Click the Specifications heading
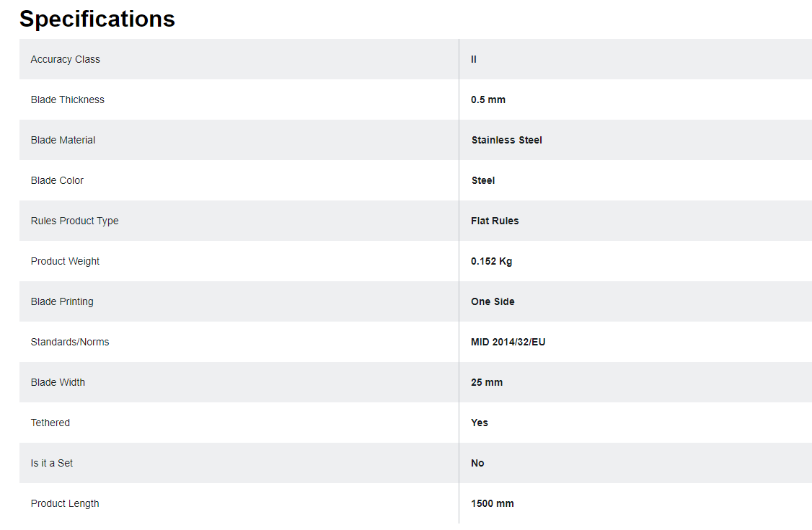 click(97, 19)
